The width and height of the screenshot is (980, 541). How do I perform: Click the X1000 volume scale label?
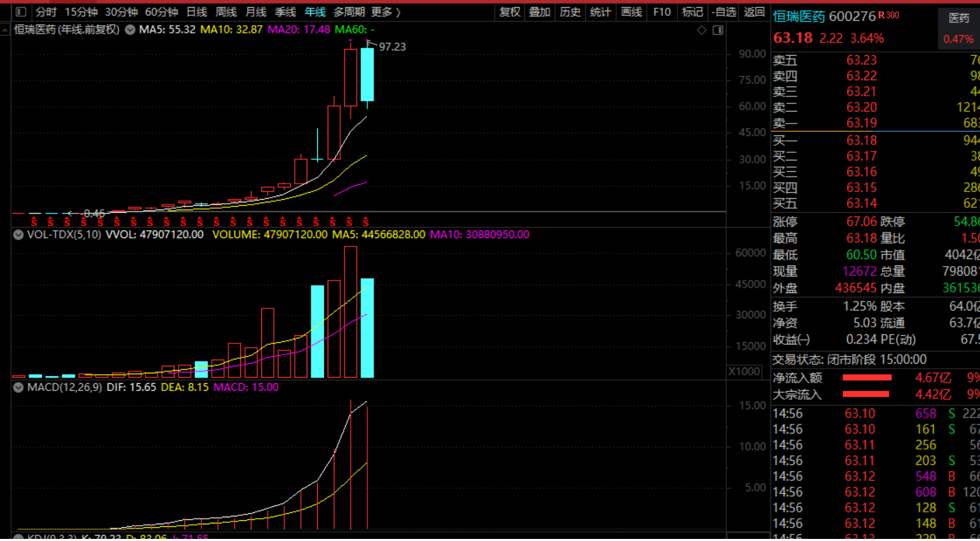point(745,371)
